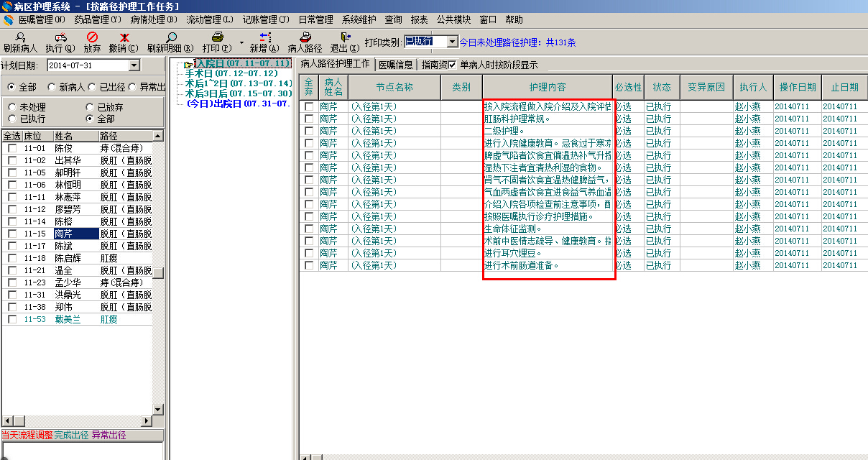Select the (今日)出院日 tree node

[x=239, y=103]
